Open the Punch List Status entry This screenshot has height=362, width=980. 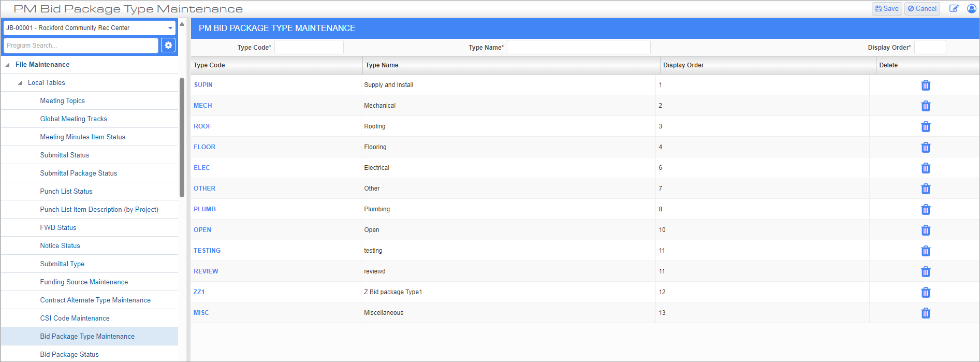point(66,191)
